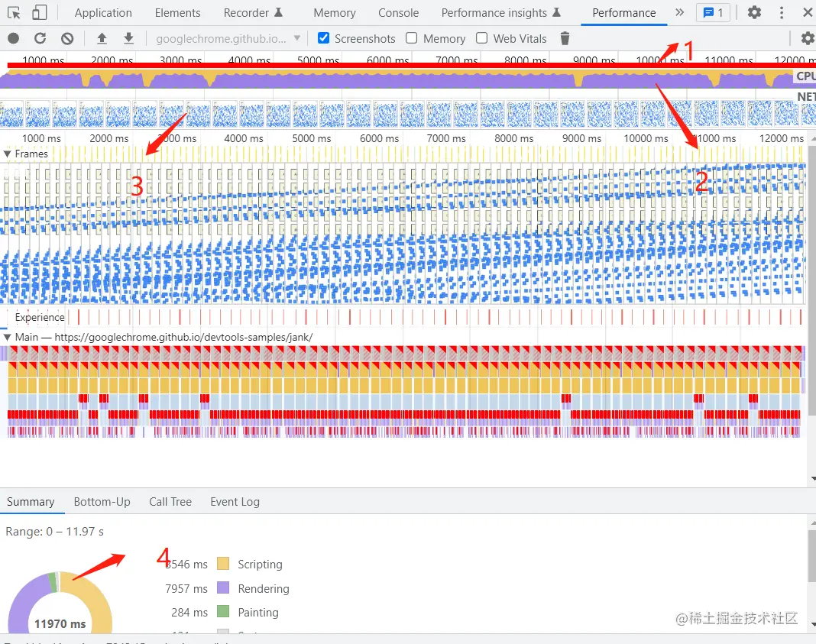Switch to the Elements tab
This screenshot has width=816, height=644.
(177, 12)
